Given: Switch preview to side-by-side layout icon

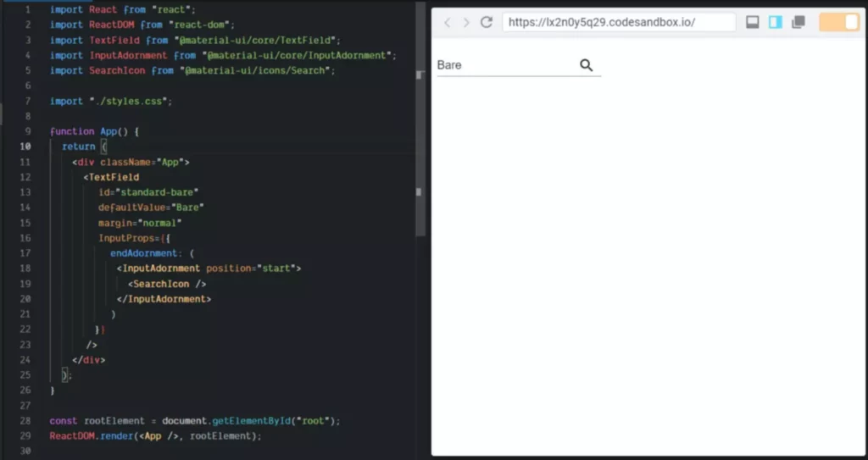Looking at the screenshot, I should (775, 23).
